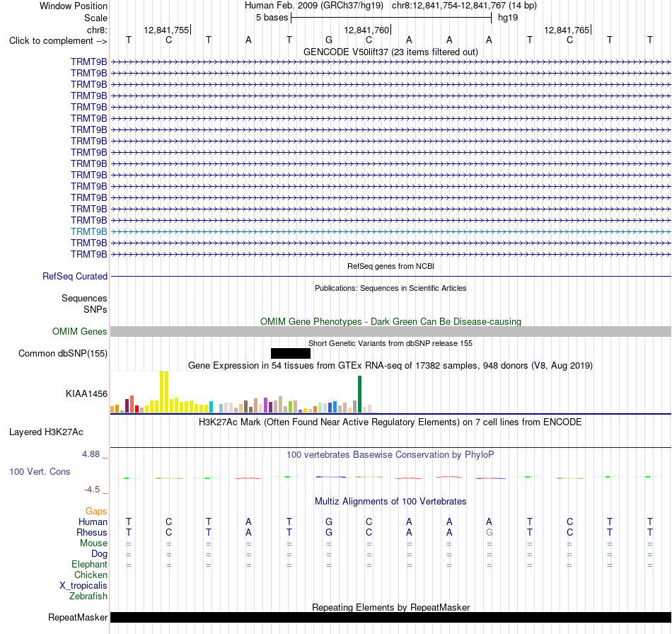Viewport: 672px width, 634px height.
Task: Select the SNPs track label
Action: click(x=95, y=309)
